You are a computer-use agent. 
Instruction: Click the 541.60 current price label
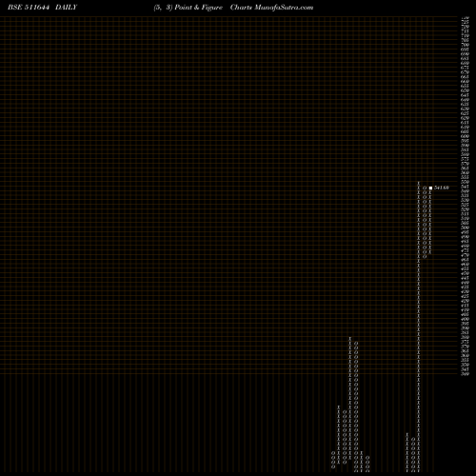[x=442, y=188]
